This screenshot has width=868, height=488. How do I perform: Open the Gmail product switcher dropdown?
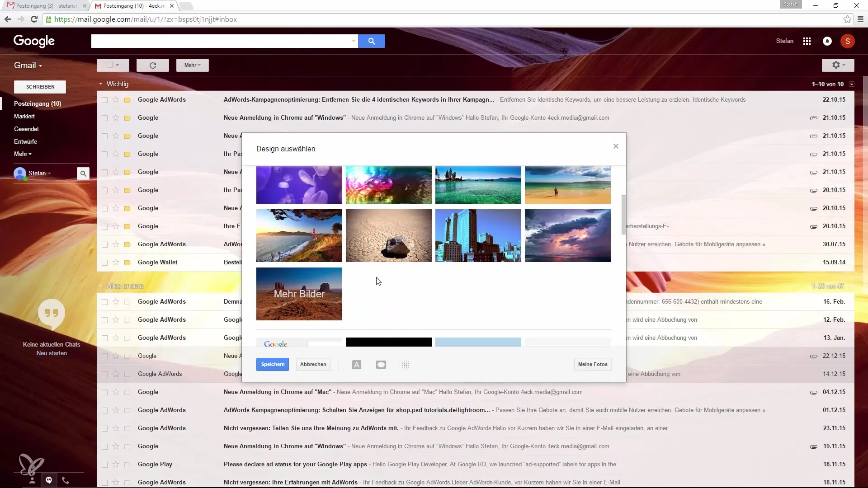[28, 66]
